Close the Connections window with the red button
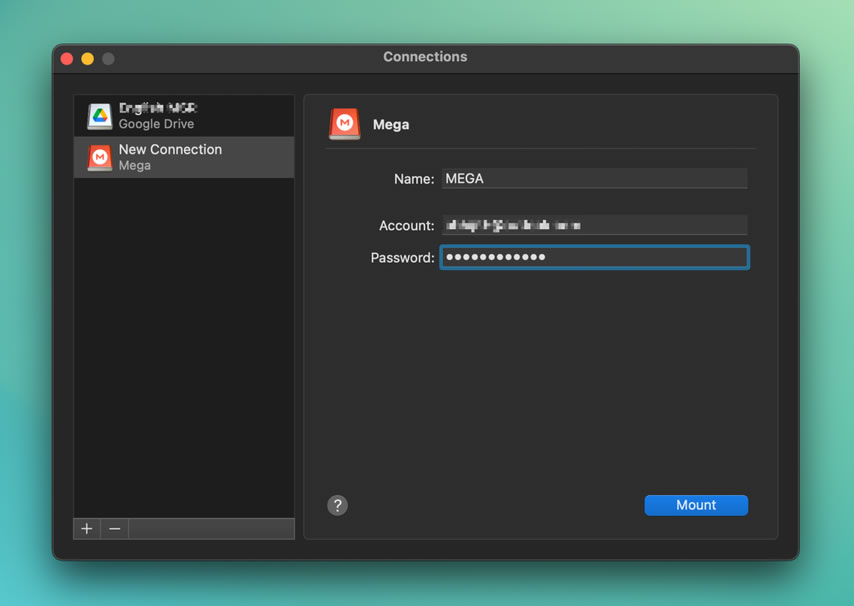 (x=67, y=58)
